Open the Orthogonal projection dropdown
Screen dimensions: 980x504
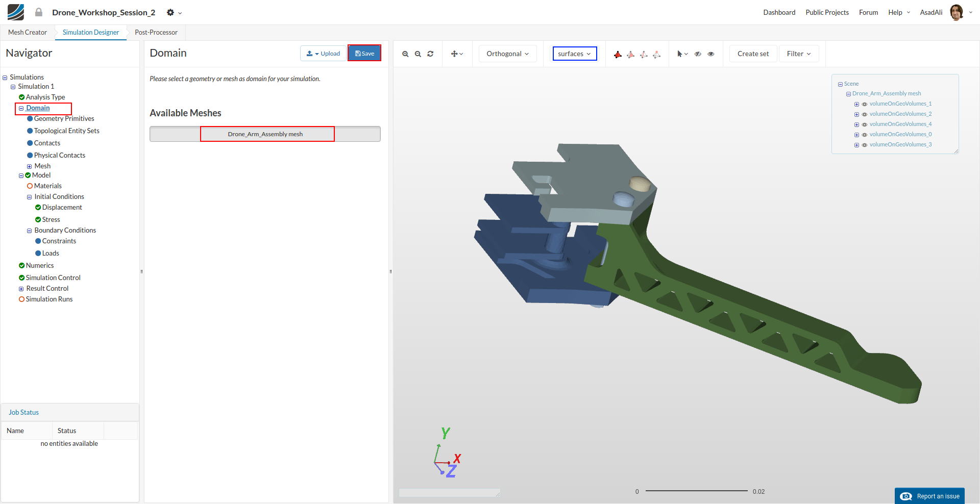coord(507,54)
